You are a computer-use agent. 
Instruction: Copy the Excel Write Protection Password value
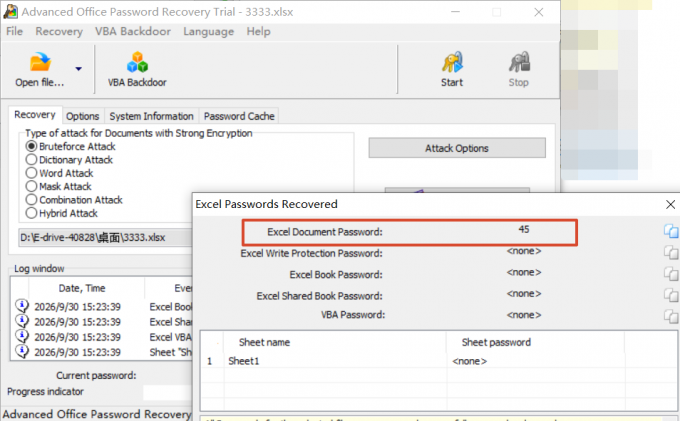click(x=670, y=252)
